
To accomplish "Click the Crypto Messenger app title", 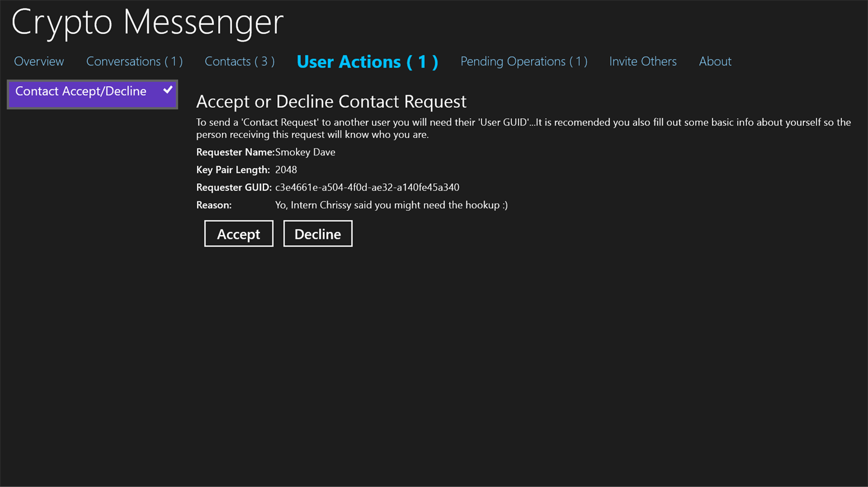I will tap(147, 22).
